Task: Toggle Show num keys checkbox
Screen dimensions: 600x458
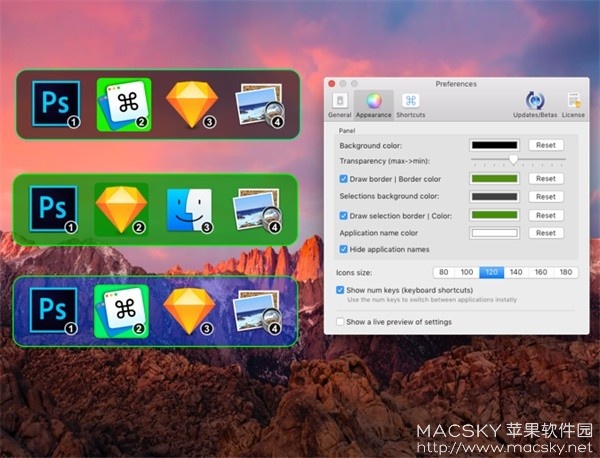Action: point(340,290)
